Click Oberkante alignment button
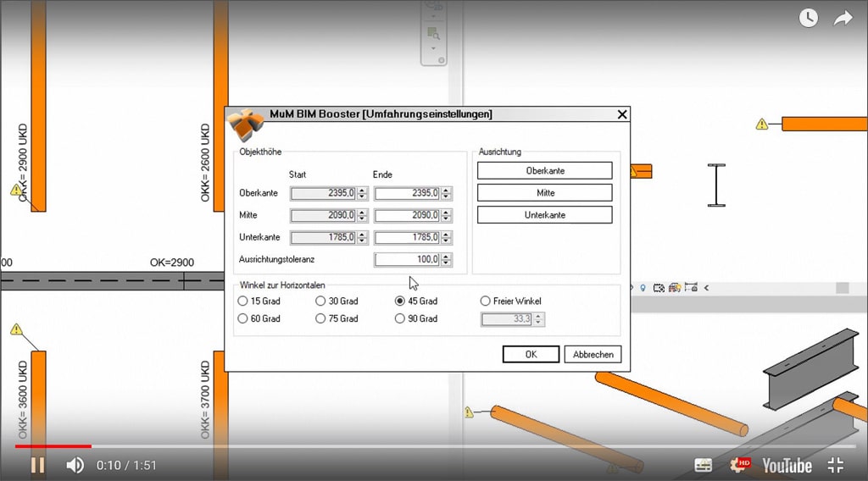868x481 pixels. 545,170
